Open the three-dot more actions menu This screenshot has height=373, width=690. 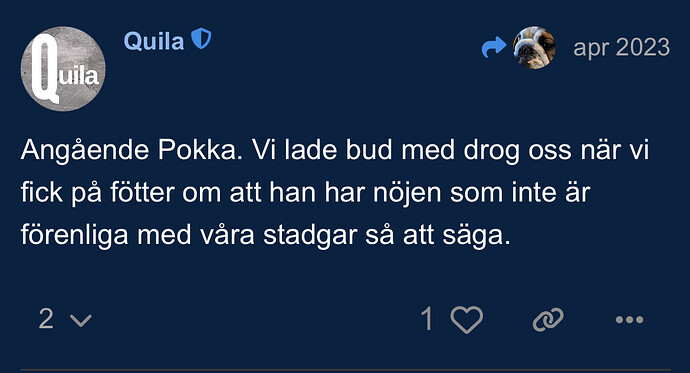(629, 320)
